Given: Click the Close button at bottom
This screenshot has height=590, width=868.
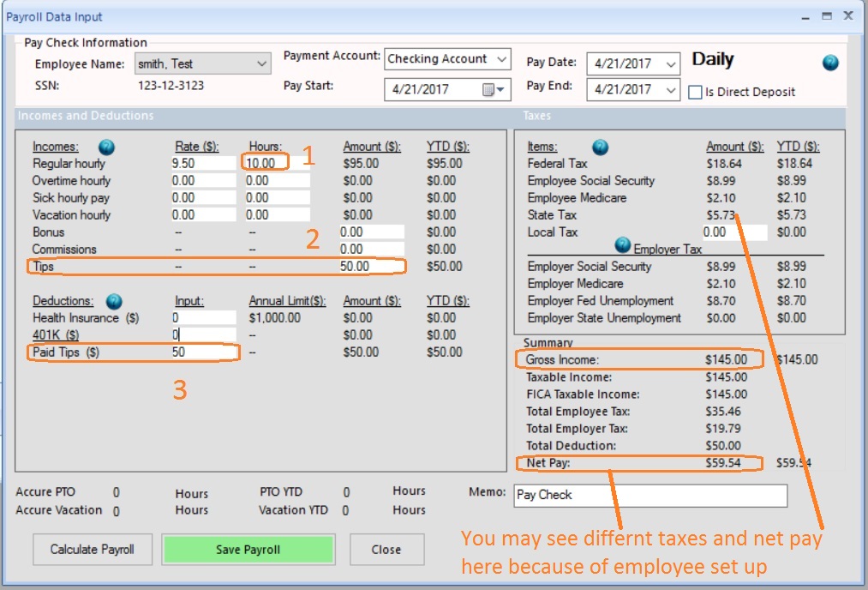Looking at the screenshot, I should point(386,550).
